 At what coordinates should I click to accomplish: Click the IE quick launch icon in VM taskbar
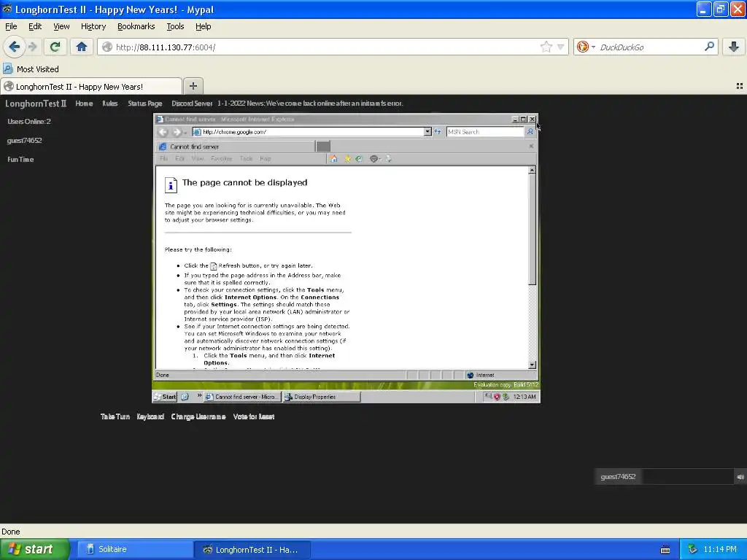(x=185, y=397)
